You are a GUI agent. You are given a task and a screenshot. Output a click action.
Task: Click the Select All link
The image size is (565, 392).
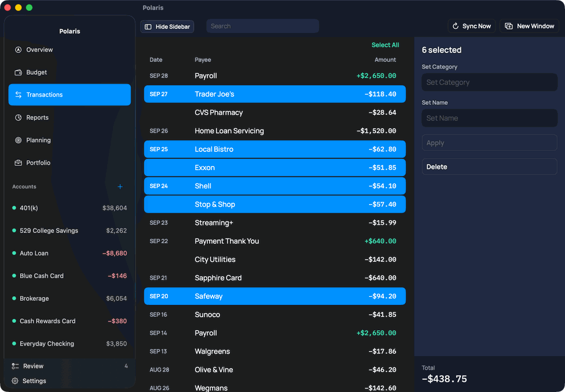385,45
